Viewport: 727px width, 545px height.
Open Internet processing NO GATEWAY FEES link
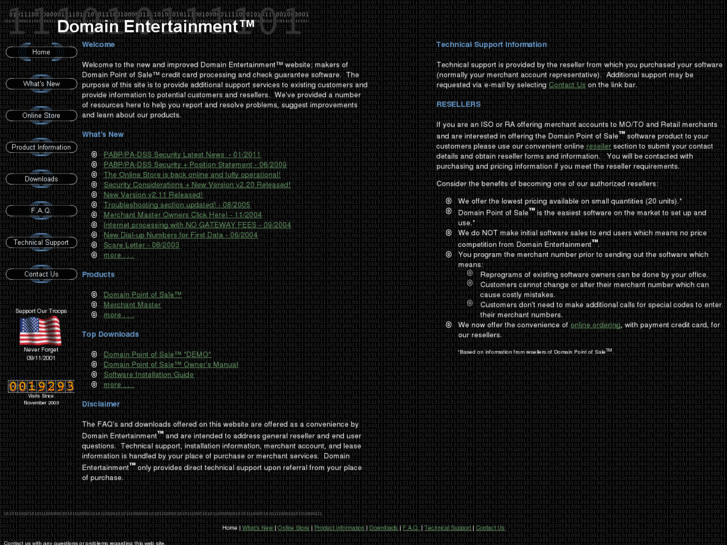197,225
